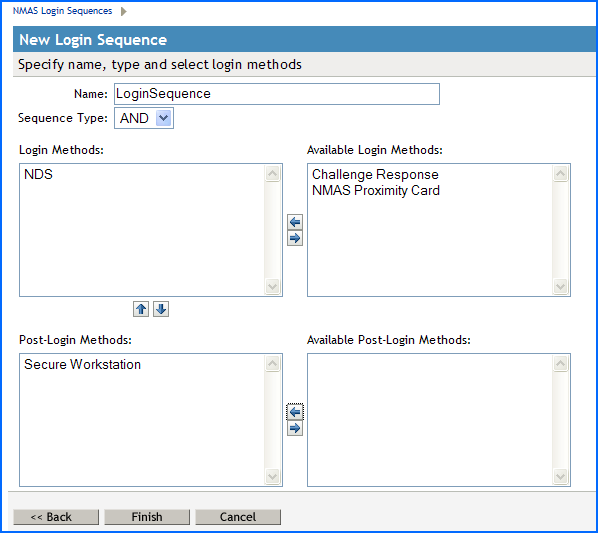Click the breadcrumb arrow after NMAS Login Sequences
The width and height of the screenshot is (598, 533).
[124, 11]
